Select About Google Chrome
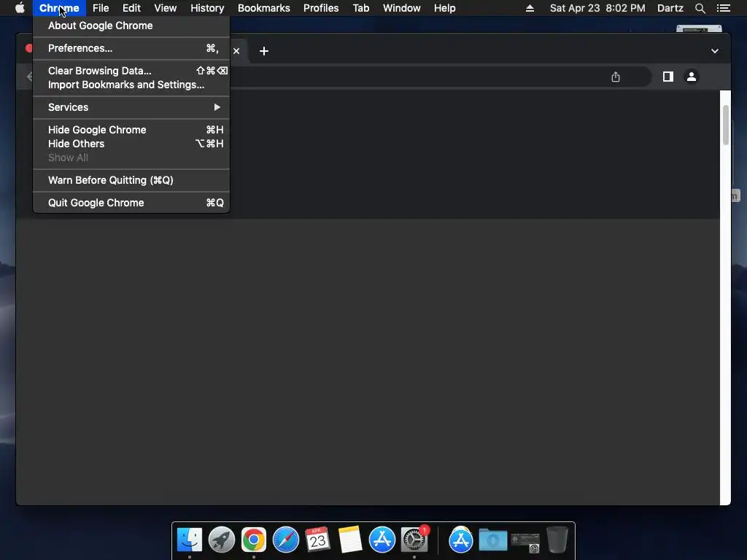The image size is (747, 560). [x=131, y=26]
